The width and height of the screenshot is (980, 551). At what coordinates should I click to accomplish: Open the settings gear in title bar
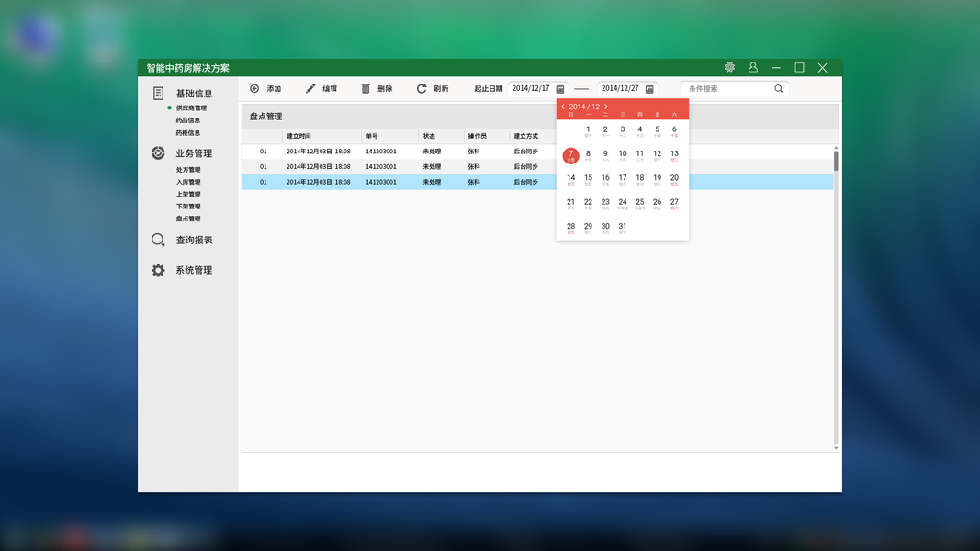729,67
